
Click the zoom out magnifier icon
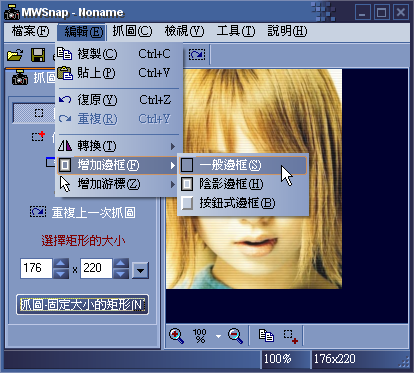235,336
